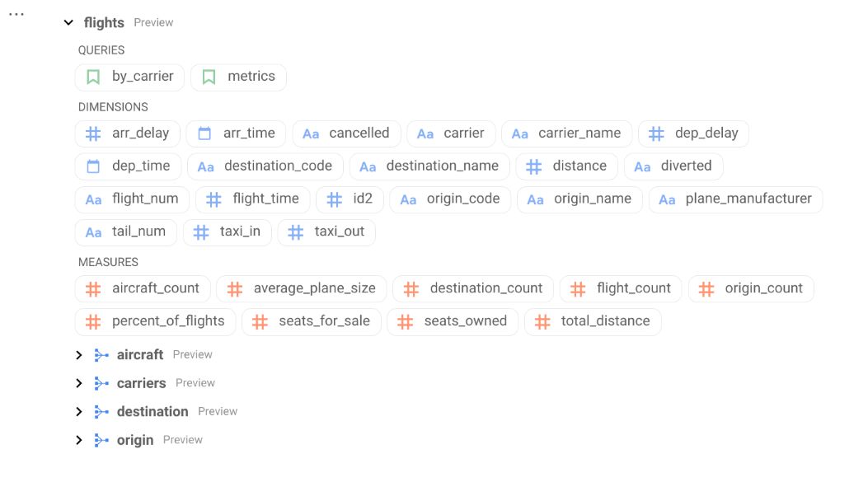Click the DIMENSIONS section heading
Viewport: 868px width, 482px height.
pos(113,107)
